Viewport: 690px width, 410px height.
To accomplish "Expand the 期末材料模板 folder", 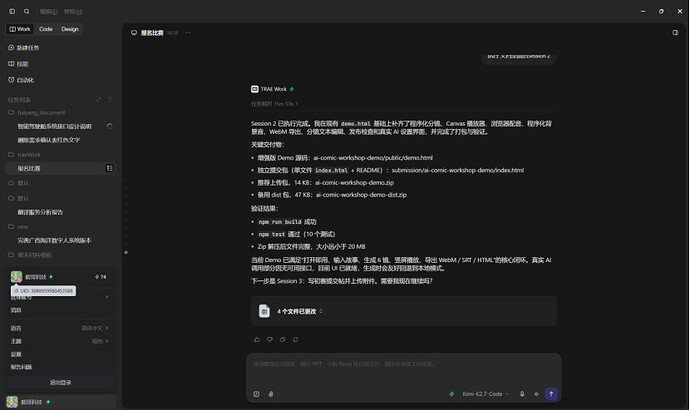I will (30, 255).
